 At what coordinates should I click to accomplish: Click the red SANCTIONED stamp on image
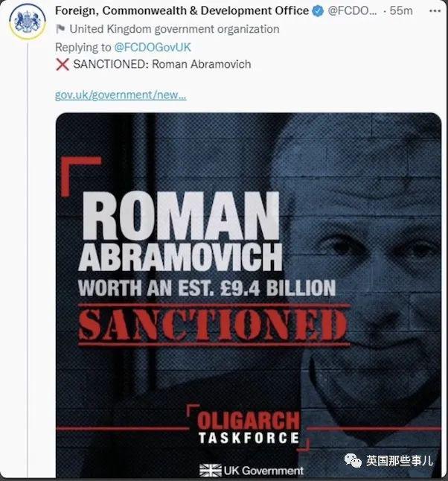[213, 325]
